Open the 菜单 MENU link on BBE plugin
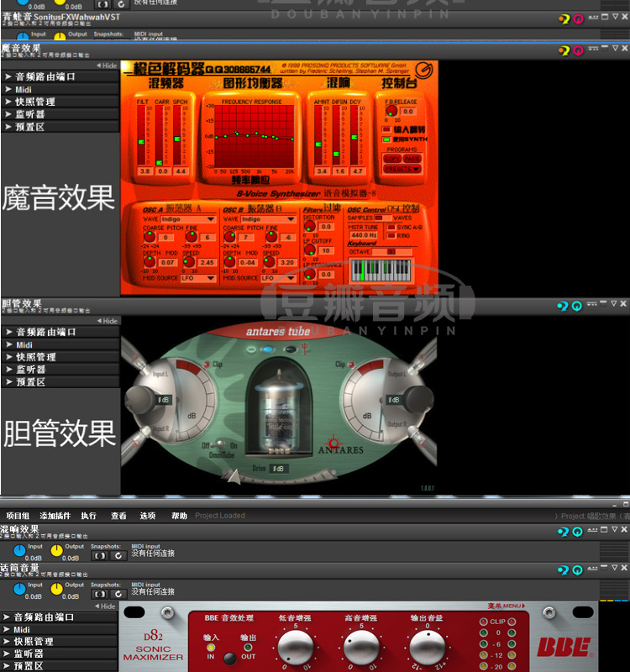Viewport: 630px width, 672px height. pyautogui.click(x=507, y=606)
